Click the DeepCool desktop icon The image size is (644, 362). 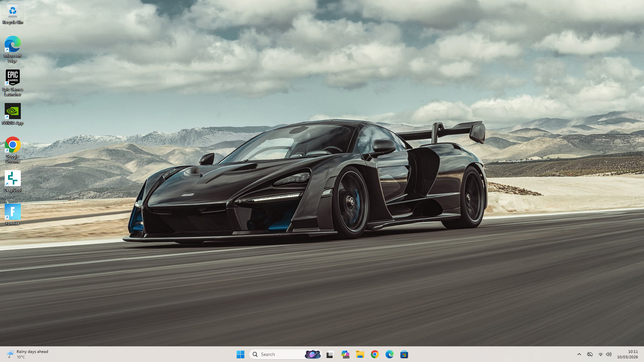click(x=12, y=181)
